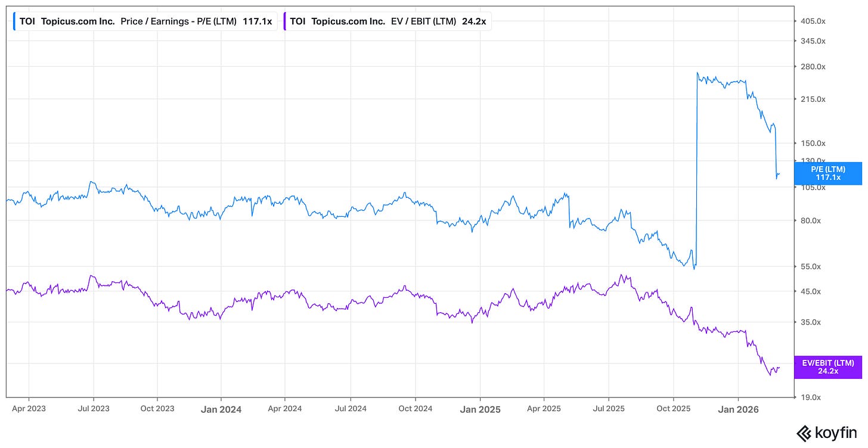
Task: Click the 'Apr 2024' axis label
Action: [x=284, y=409]
